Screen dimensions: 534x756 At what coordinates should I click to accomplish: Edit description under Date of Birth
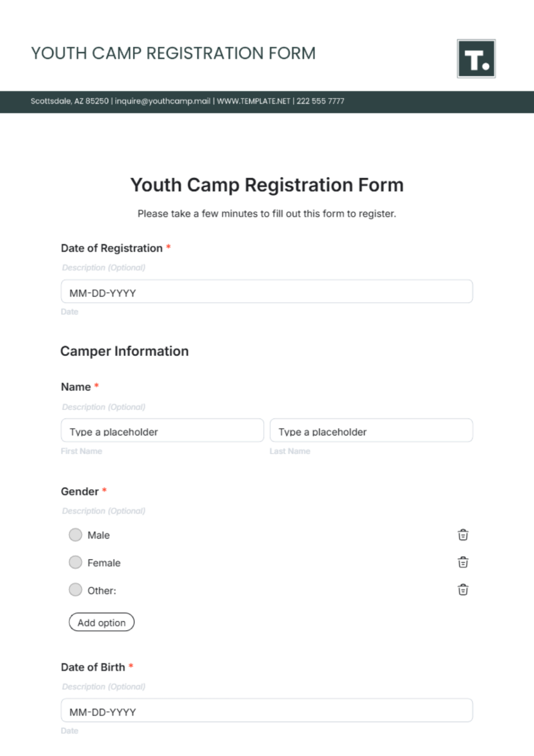(x=104, y=687)
